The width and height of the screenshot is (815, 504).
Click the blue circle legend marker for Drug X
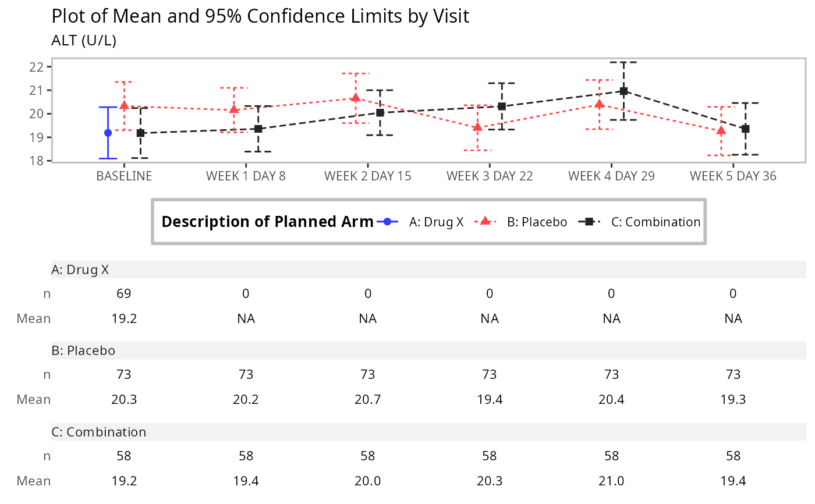[x=388, y=222]
